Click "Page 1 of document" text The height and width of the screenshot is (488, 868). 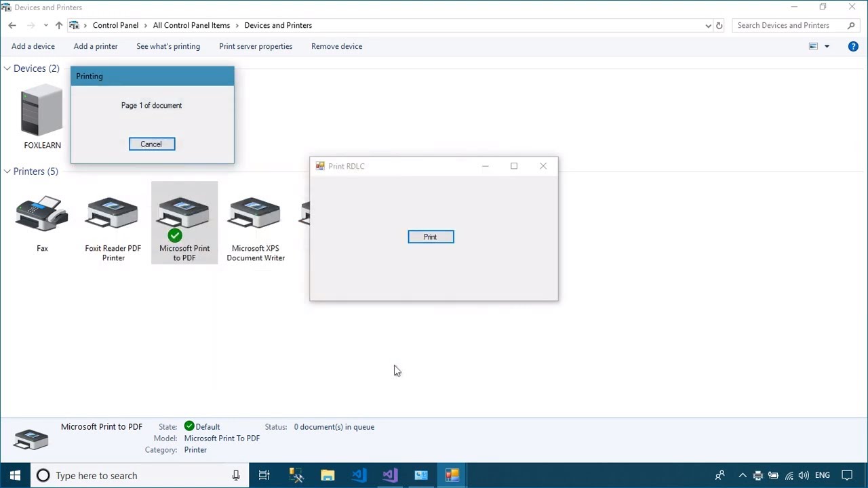pyautogui.click(x=151, y=105)
